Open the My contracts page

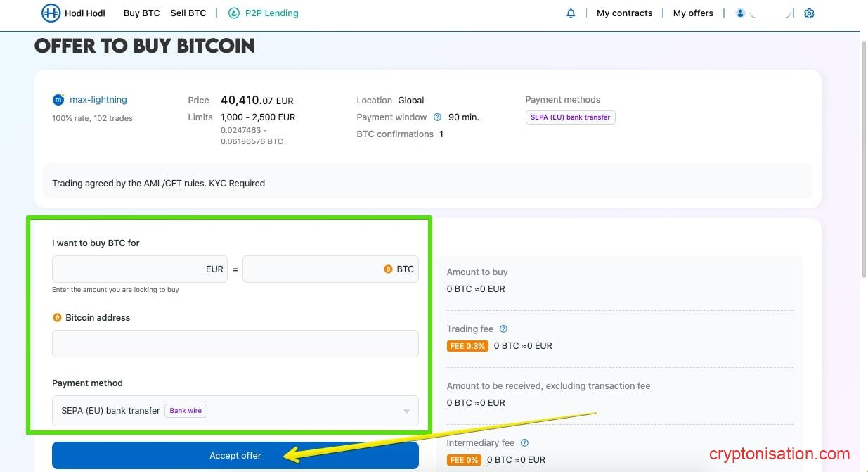pyautogui.click(x=624, y=13)
